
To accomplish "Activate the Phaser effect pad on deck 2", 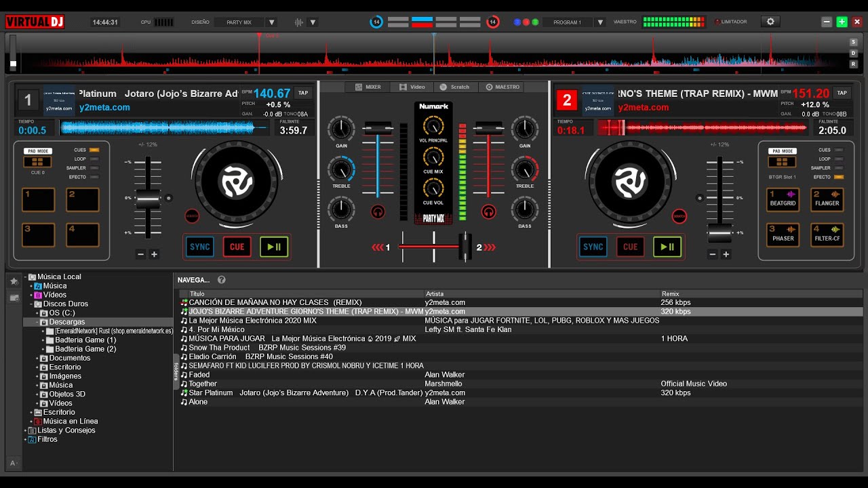I will point(783,235).
